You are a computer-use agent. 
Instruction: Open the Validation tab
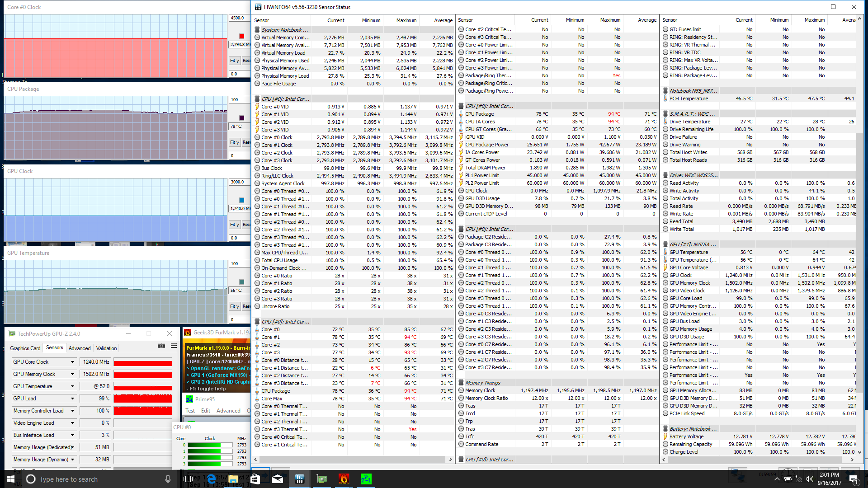coord(107,348)
